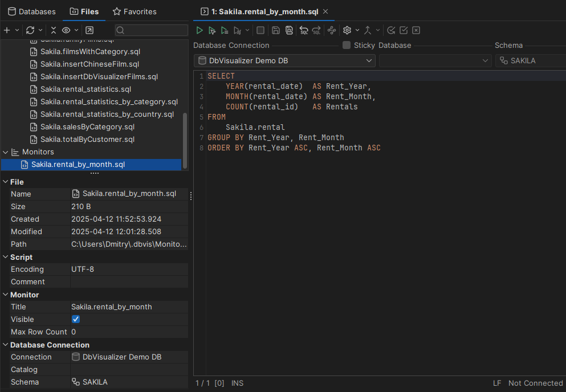Enable the Sticky checkbox for the database connection
The height and width of the screenshot is (392, 566).
pyautogui.click(x=347, y=45)
